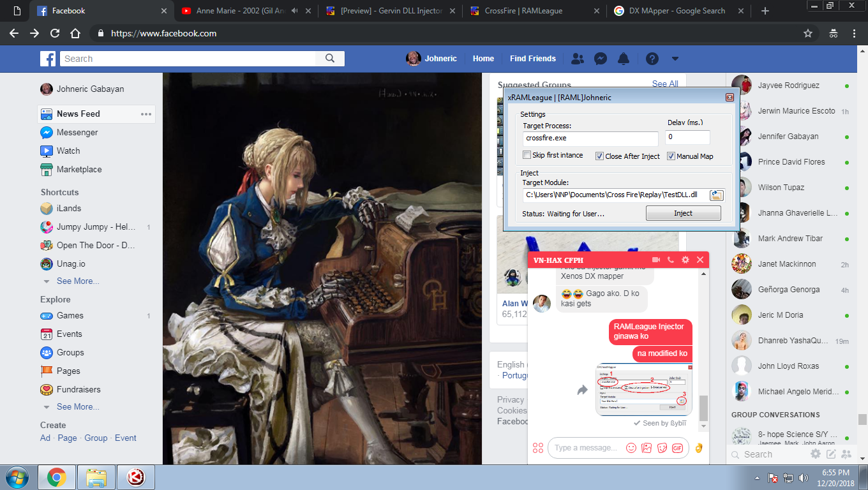Switch to the DX MApper Google Search tab
The image size is (868, 490).
(678, 11)
